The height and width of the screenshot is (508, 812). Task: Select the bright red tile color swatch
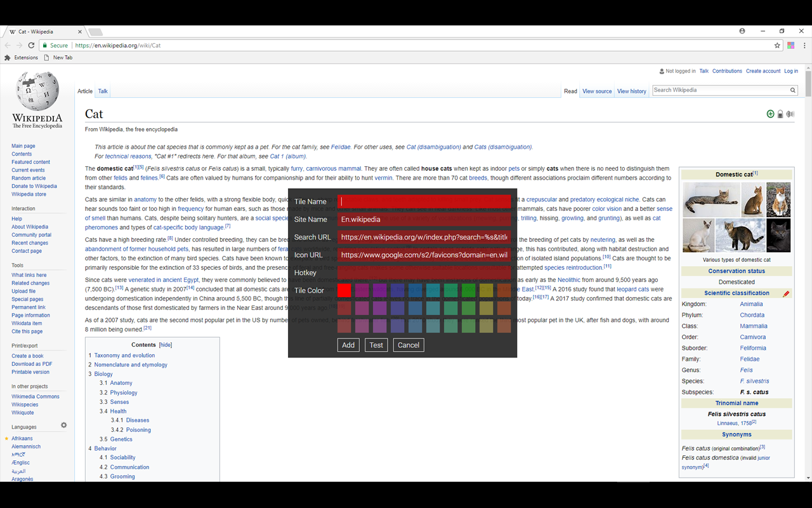click(x=344, y=290)
